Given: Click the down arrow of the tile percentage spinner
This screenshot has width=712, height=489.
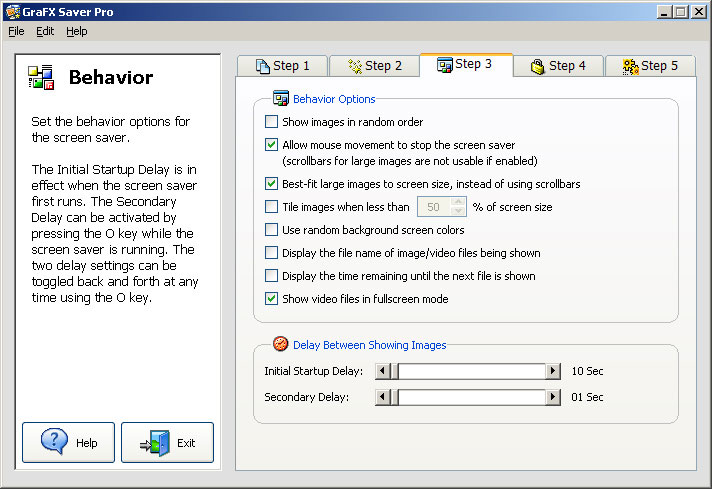Looking at the screenshot, I should tap(459, 212).
